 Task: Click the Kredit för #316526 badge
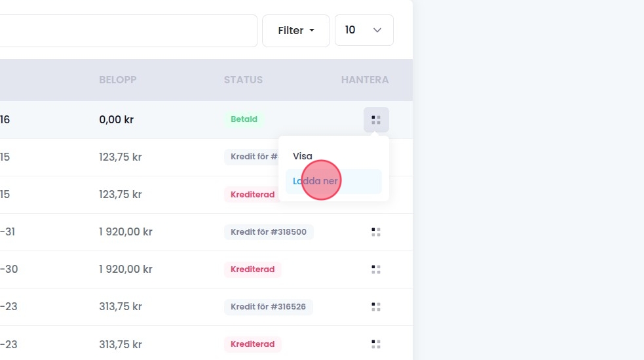pyautogui.click(x=269, y=306)
